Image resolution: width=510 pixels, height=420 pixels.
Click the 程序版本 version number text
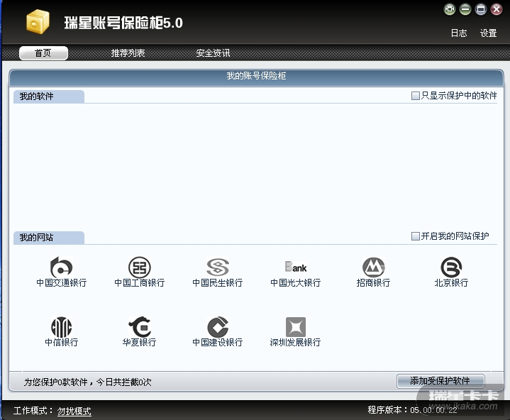coord(412,410)
